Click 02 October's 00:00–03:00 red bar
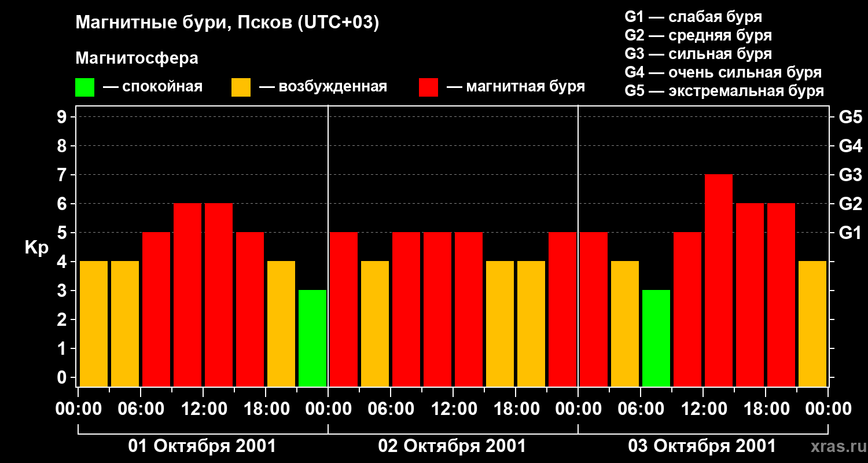The height and width of the screenshot is (463, 868). click(344, 309)
